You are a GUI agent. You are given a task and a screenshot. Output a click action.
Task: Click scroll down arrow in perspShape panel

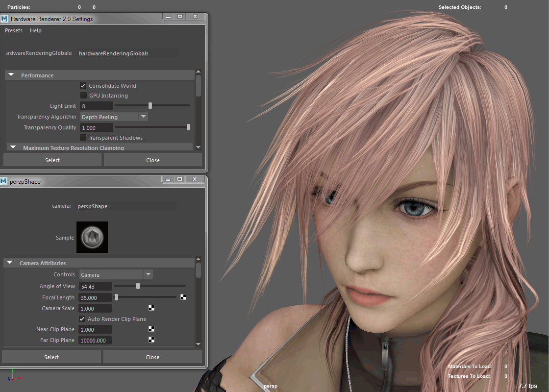point(199,344)
